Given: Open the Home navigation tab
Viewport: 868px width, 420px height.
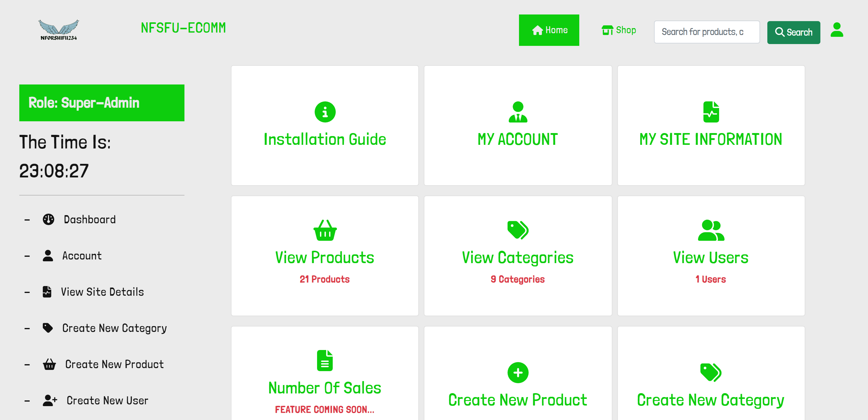Looking at the screenshot, I should pyautogui.click(x=549, y=30).
